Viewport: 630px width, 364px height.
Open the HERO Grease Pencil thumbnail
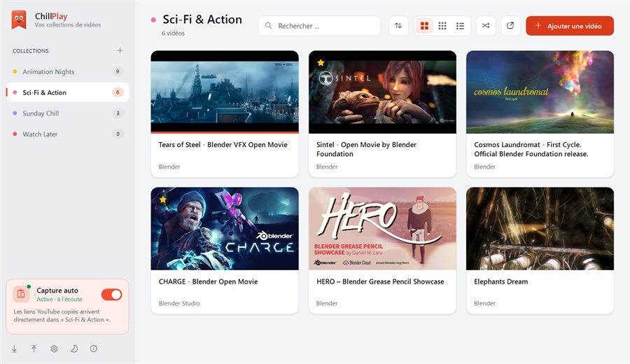(x=382, y=229)
